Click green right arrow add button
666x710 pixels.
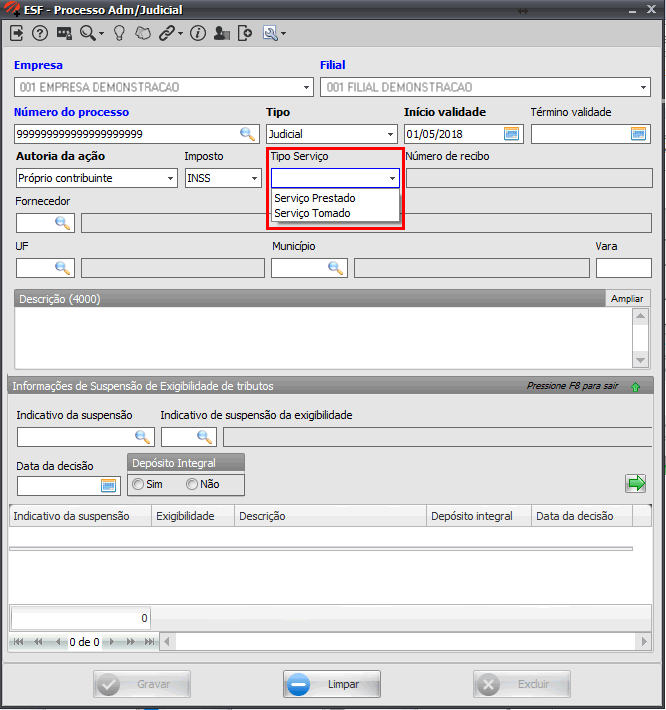pos(636,483)
